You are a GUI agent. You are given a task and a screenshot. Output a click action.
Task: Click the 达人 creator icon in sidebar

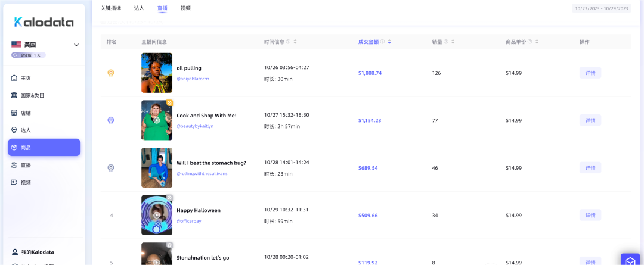tap(14, 130)
